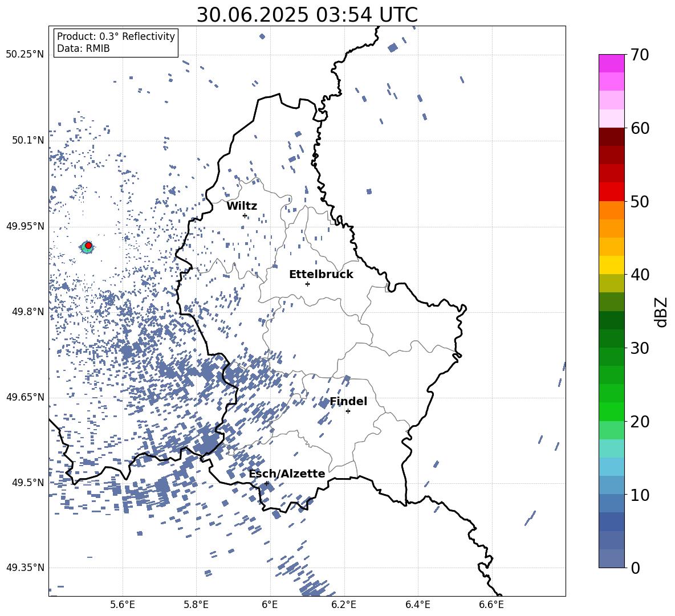Pick the yellow colorbar swatch above 40
Screen dimensions: 675x616
click(611, 265)
